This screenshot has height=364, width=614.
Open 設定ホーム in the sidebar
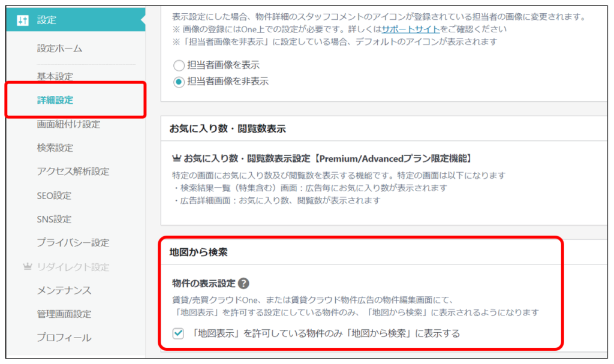click(59, 49)
